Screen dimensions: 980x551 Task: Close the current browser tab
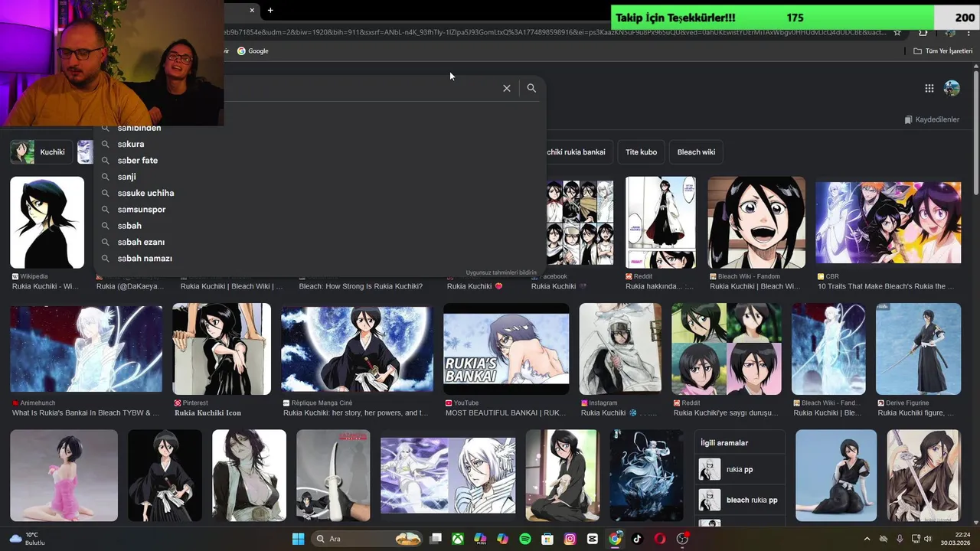[252, 10]
